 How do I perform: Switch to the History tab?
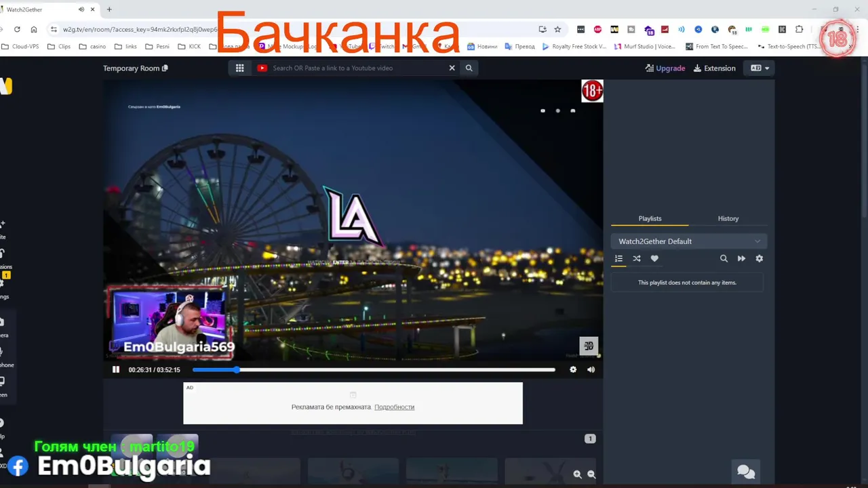click(x=728, y=218)
